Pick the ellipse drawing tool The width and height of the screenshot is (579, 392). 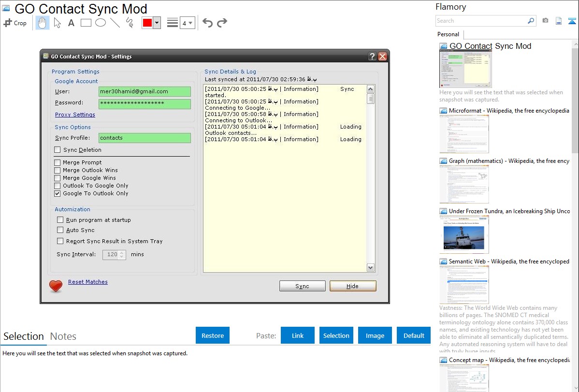click(x=101, y=23)
